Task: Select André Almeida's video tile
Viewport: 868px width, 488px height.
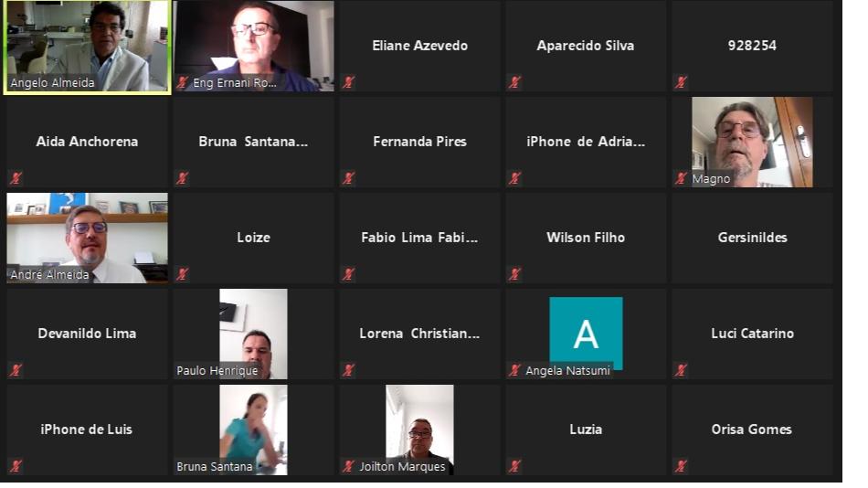Action: [87, 238]
